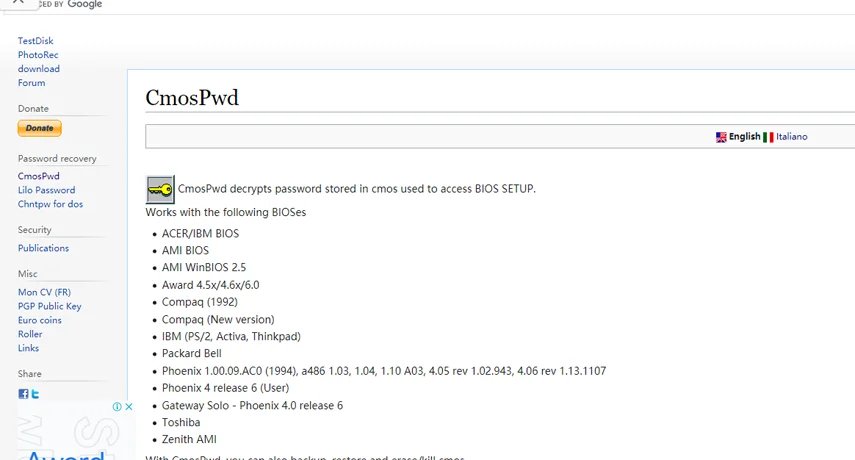Open Lilo Password in sidebar
The height and width of the screenshot is (460, 855).
46,190
